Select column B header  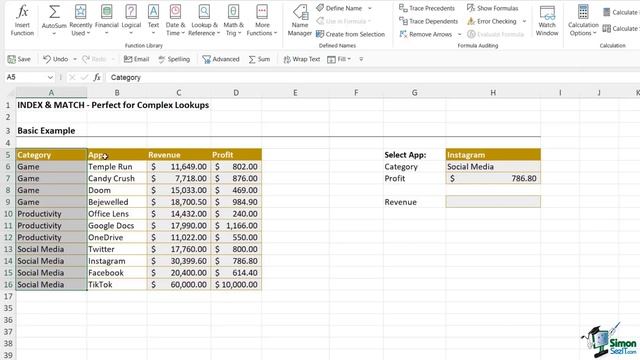(x=117, y=93)
